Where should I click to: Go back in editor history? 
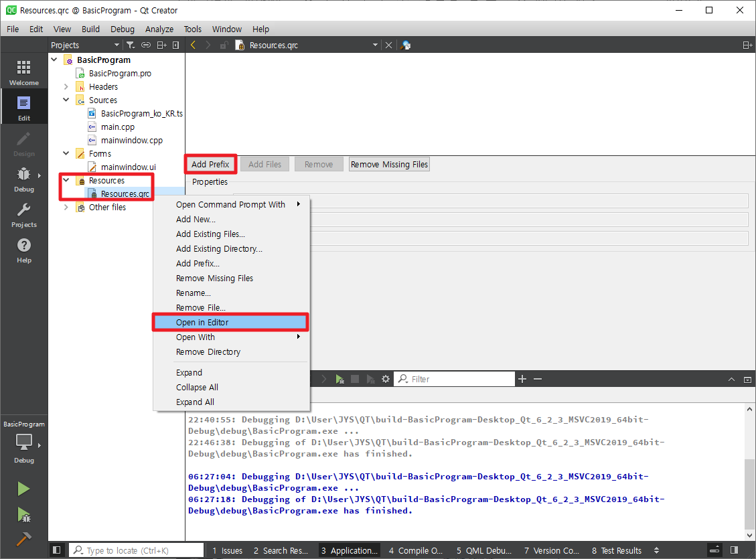194,45
